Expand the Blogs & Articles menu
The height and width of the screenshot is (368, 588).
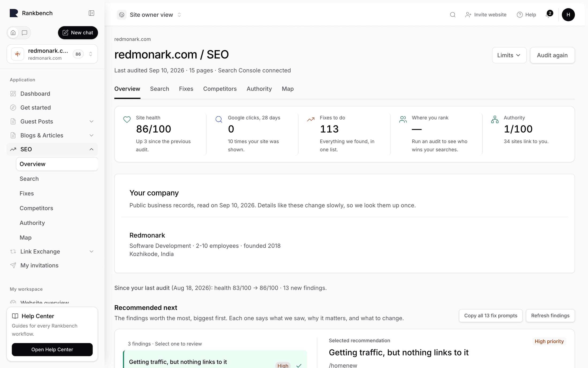(x=52, y=135)
